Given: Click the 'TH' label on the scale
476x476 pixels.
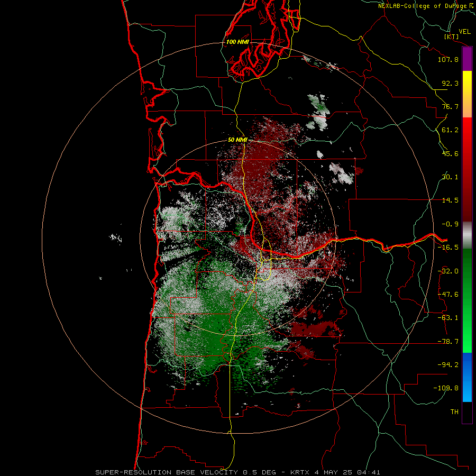Looking at the screenshot, I should pos(454,411).
